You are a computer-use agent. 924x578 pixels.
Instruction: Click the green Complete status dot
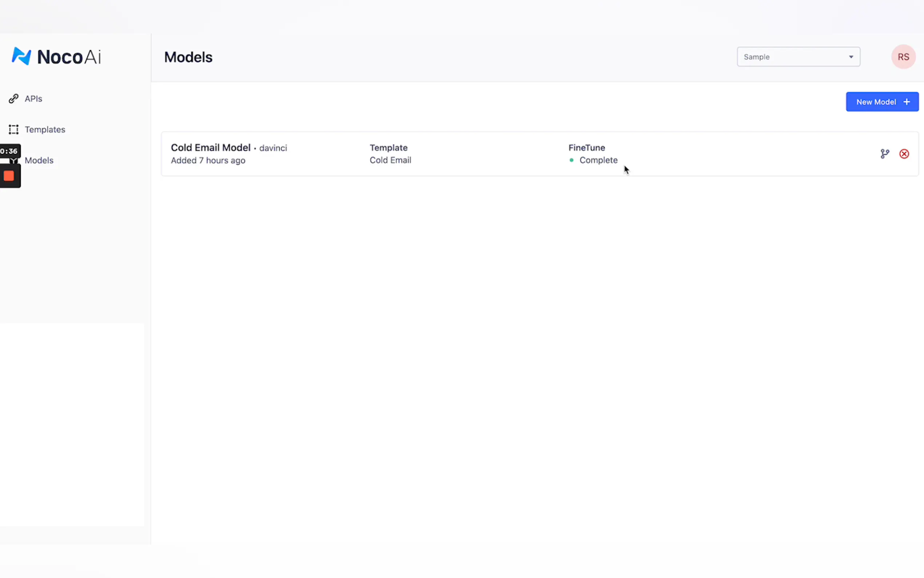571,160
